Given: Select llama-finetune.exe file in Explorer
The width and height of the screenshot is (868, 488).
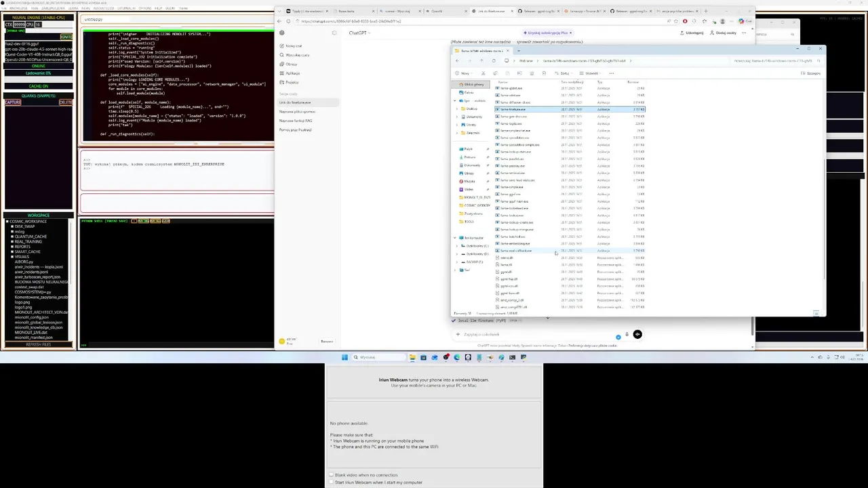Looking at the screenshot, I should (570, 109).
